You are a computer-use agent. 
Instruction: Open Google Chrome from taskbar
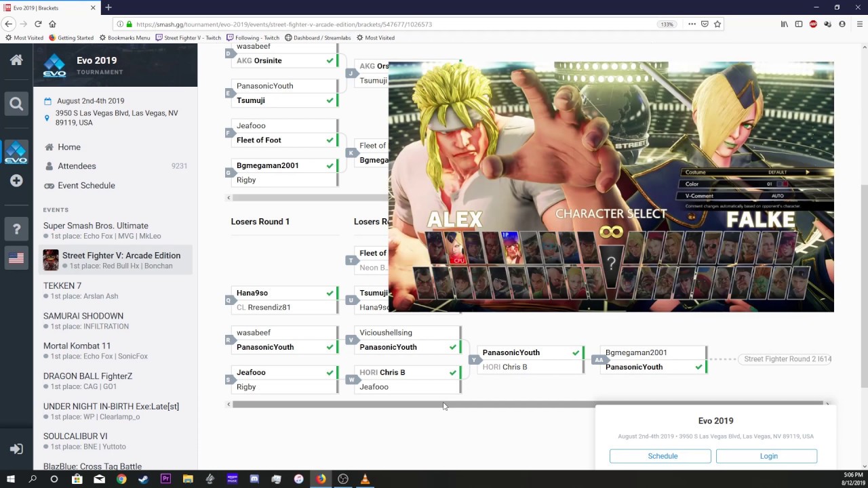coord(121,479)
